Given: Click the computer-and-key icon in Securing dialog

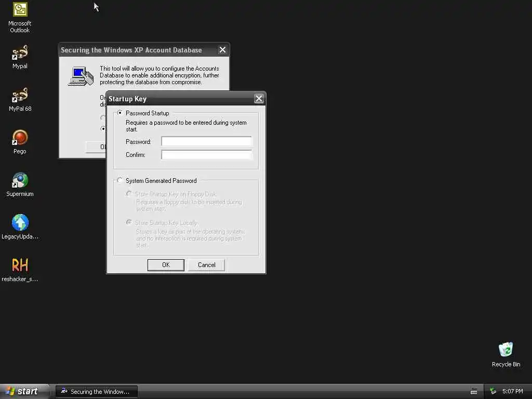Looking at the screenshot, I should tap(81, 76).
